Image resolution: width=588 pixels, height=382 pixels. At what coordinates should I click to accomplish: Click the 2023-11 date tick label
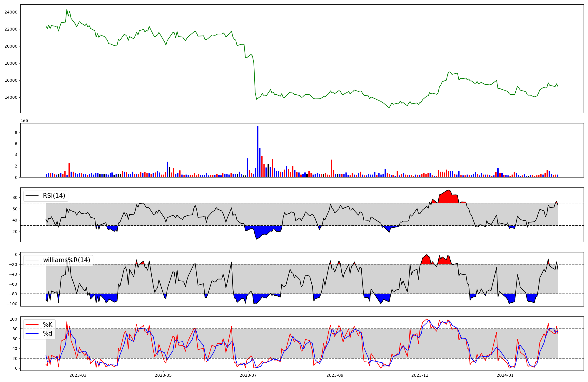[420, 375]
